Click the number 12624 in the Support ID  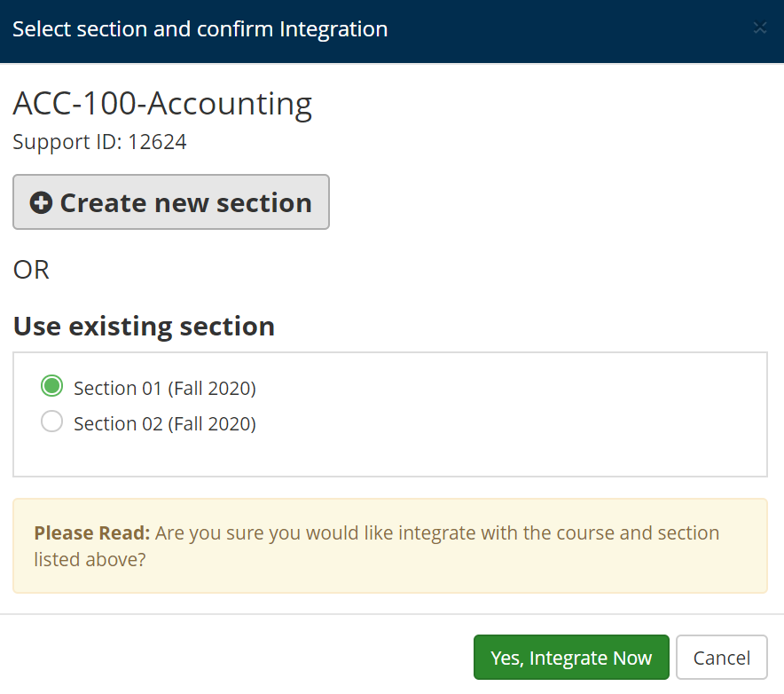pyautogui.click(x=158, y=142)
